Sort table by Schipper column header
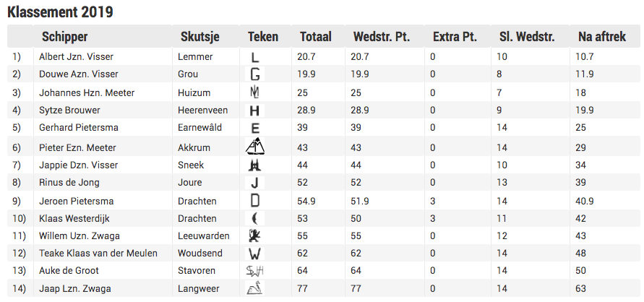The width and height of the screenshot is (644, 302). point(64,37)
